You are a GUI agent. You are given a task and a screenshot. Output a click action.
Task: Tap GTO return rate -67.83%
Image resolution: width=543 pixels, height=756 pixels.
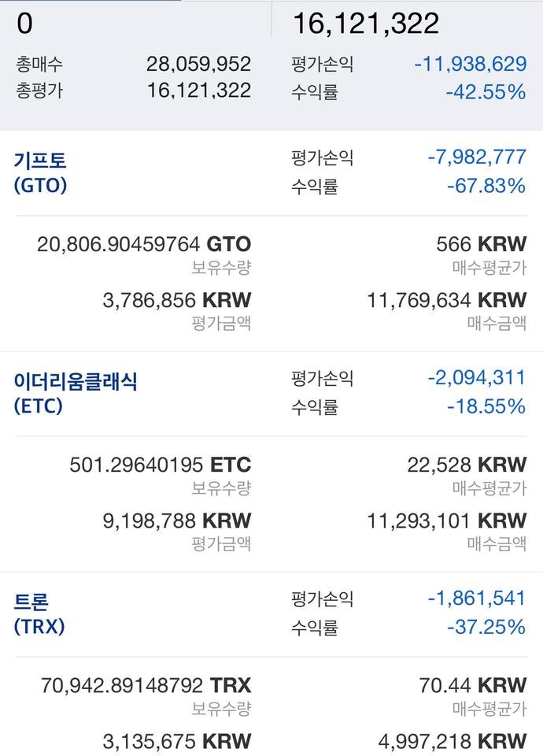click(x=486, y=186)
